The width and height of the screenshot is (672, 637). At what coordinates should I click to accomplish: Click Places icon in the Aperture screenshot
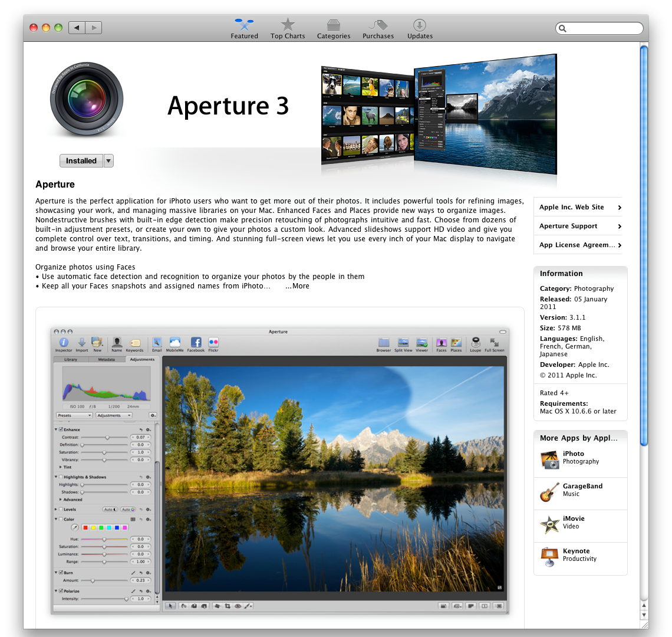coord(456,345)
